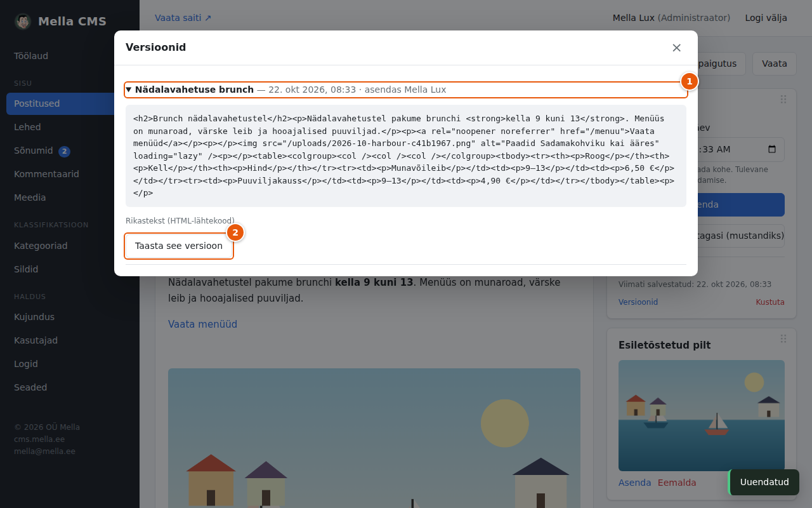Click the drag handle of the publish panel
This screenshot has width=812, height=508.
[x=783, y=100]
